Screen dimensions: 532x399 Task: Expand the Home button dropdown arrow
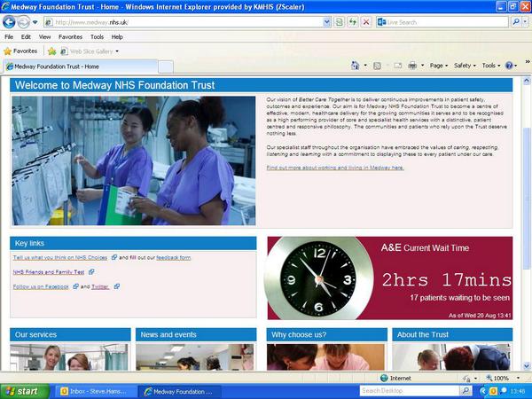(365, 66)
